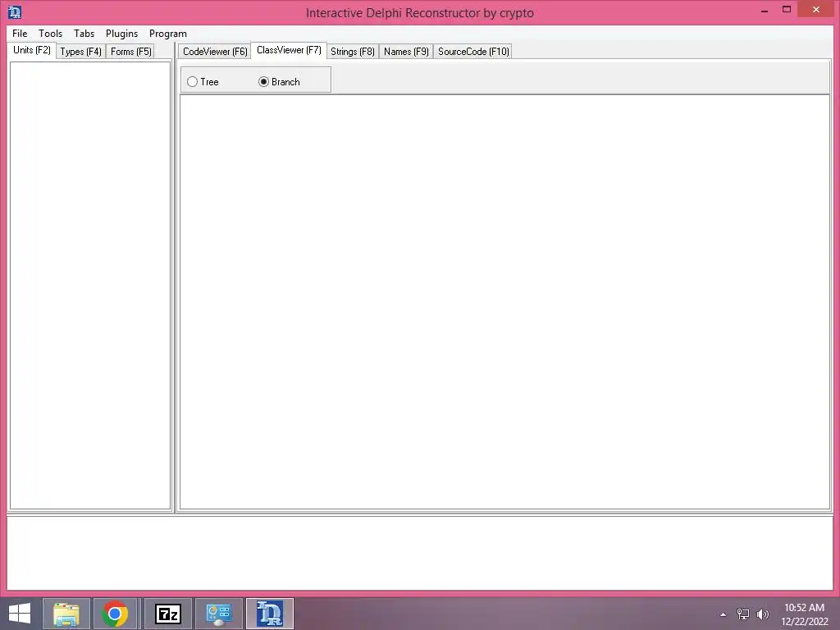Open the Windows Start menu

point(20,614)
